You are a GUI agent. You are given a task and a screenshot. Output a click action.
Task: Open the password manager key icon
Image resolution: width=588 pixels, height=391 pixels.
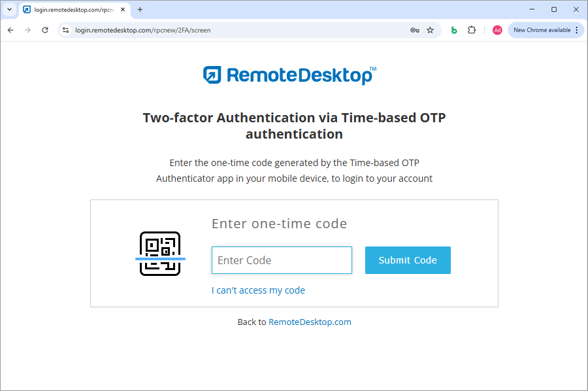pyautogui.click(x=414, y=30)
